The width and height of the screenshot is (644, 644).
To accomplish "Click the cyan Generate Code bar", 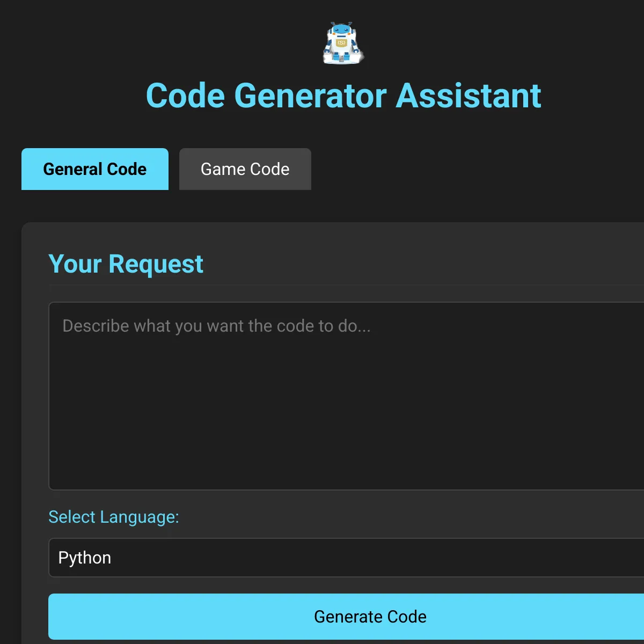I will click(x=370, y=616).
